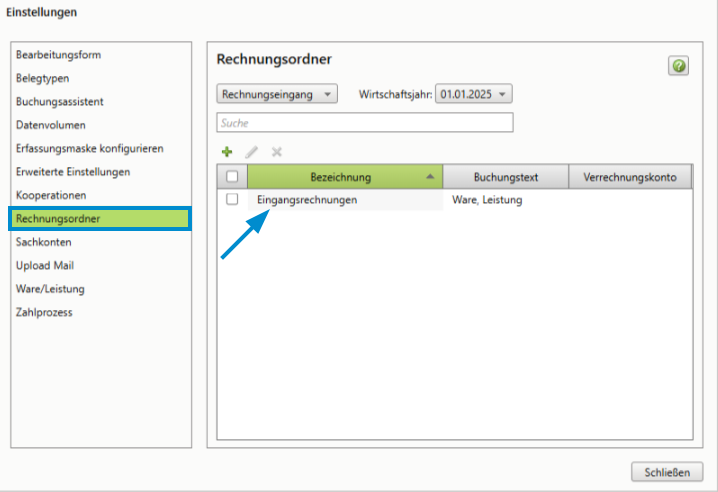The image size is (718, 492).
Task: Click the sort arrow in Bezeichnung header
Action: (x=430, y=177)
